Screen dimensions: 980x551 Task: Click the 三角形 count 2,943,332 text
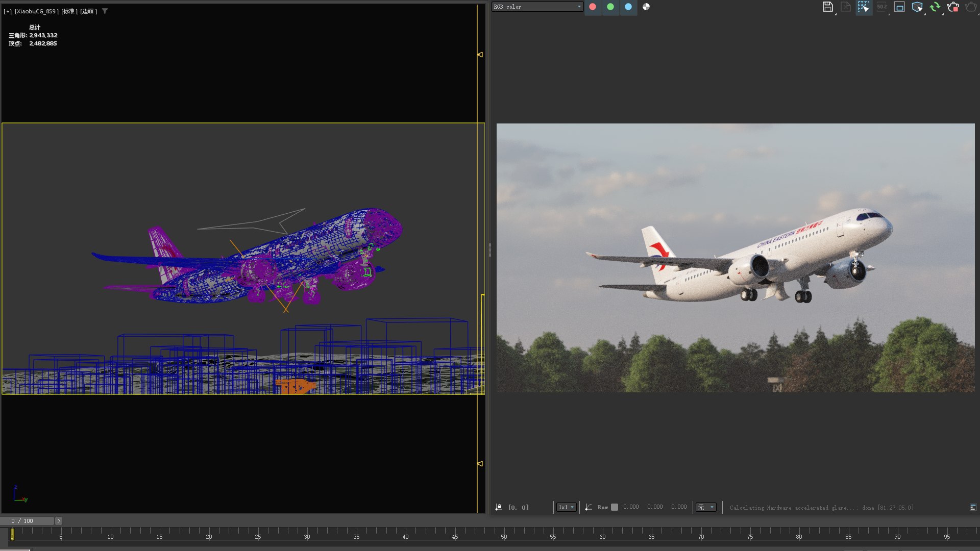[x=33, y=35]
